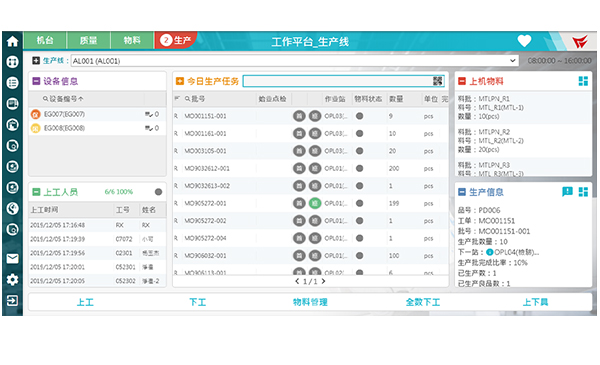This screenshot has width=600, height=365.
Task: Toggle gray status dot in 上工人员 header
Action: click(158, 192)
